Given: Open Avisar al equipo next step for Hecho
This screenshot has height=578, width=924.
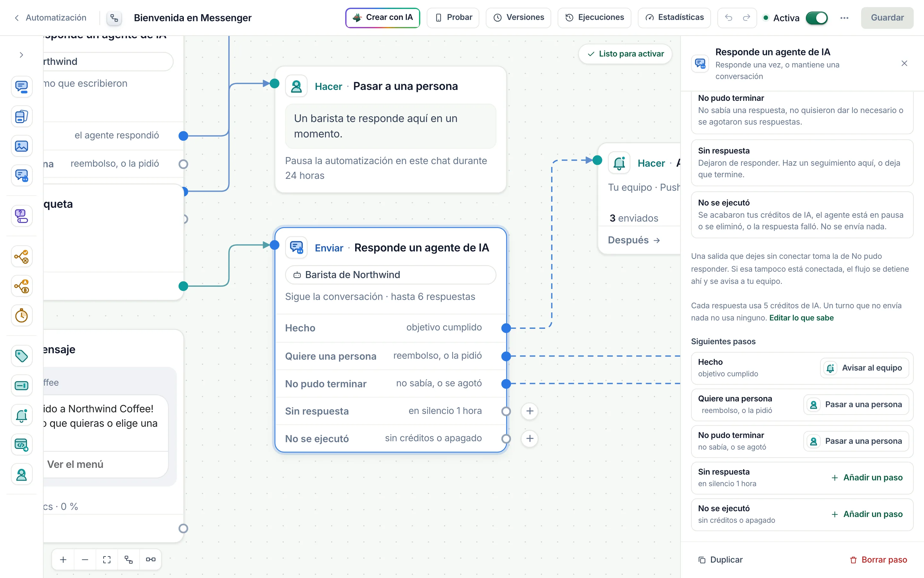Looking at the screenshot, I should pyautogui.click(x=864, y=368).
